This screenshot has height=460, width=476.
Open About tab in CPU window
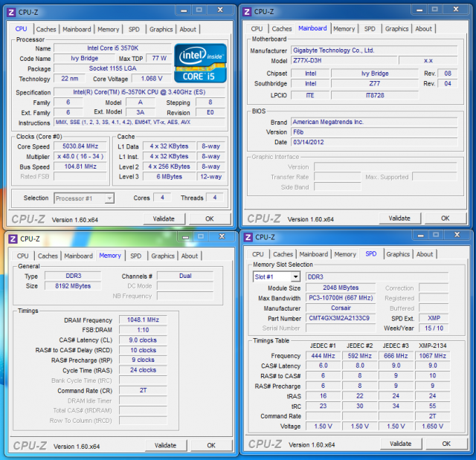pyautogui.click(x=188, y=30)
